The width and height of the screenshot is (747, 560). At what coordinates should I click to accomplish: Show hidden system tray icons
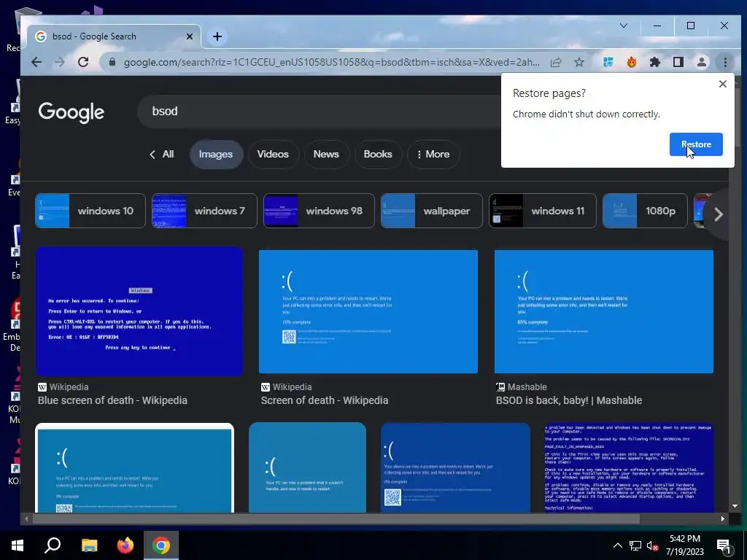[617, 545]
